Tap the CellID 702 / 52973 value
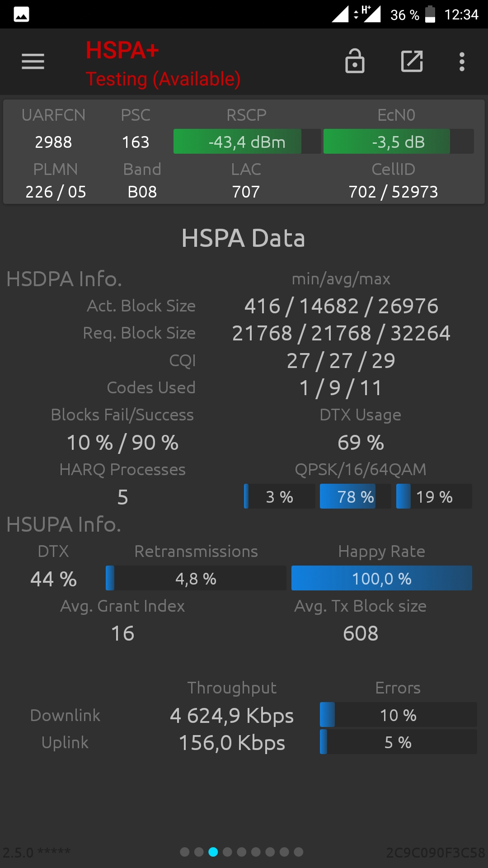 pyautogui.click(x=393, y=192)
